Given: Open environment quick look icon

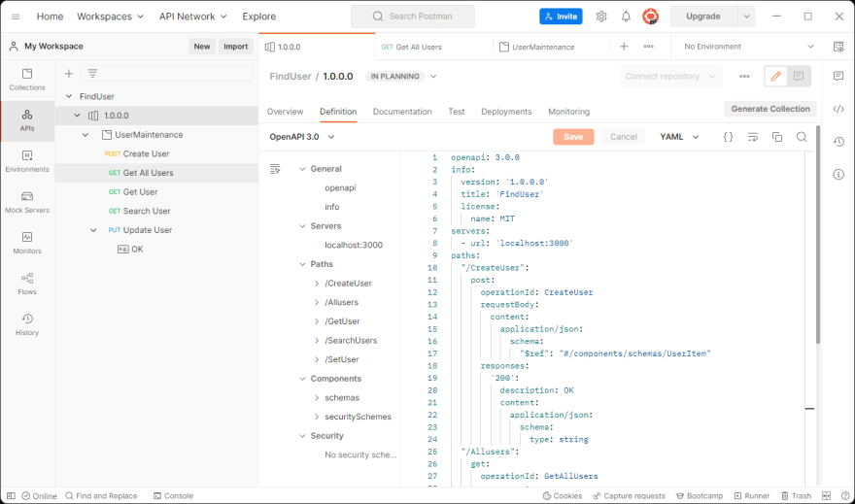Looking at the screenshot, I should point(838,47).
